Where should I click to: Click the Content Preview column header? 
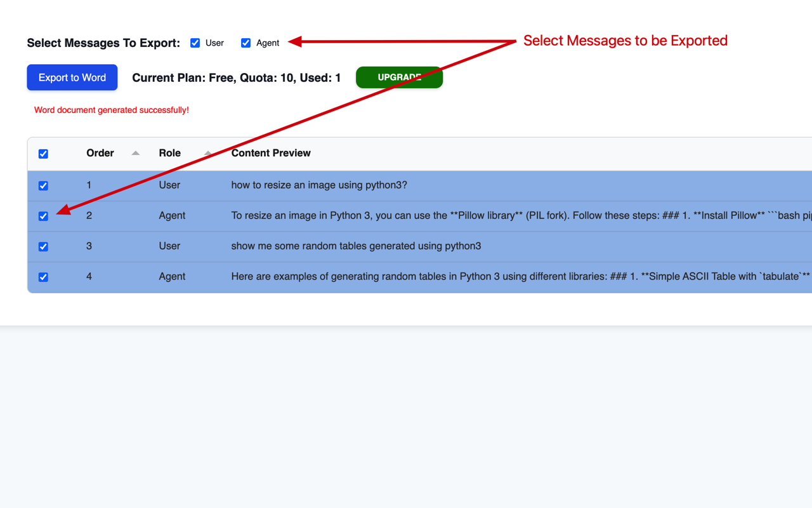[271, 153]
